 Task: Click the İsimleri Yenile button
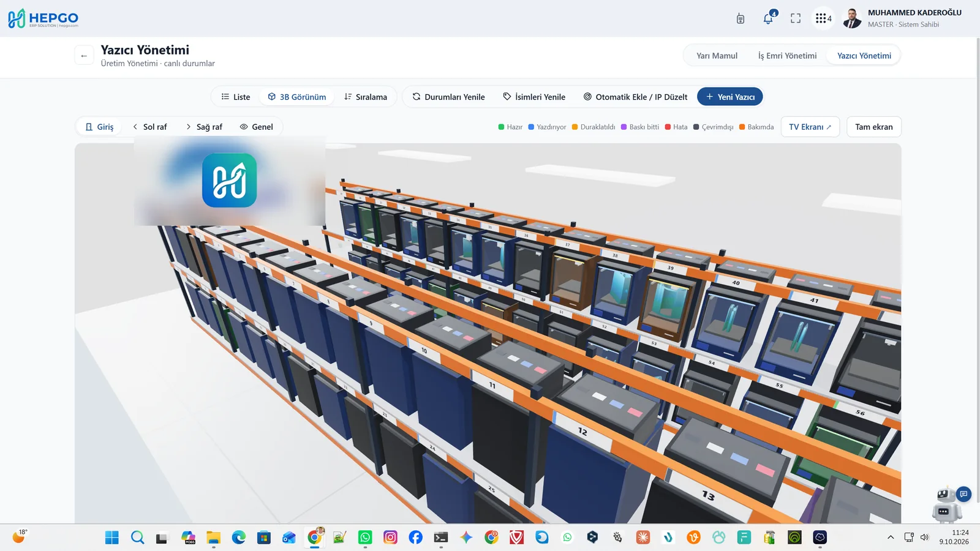[534, 97]
